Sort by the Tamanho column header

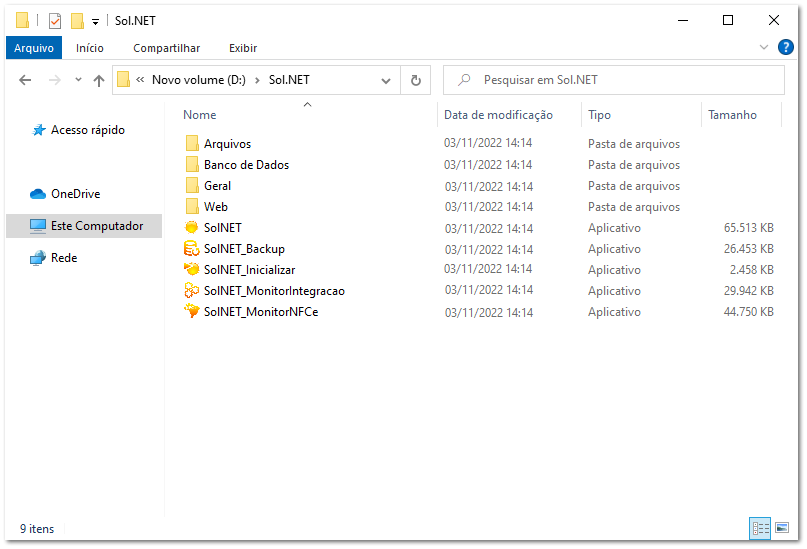click(x=732, y=115)
